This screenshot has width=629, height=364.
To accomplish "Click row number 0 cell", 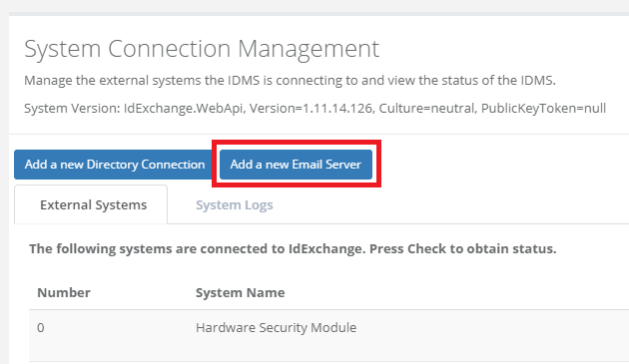I will pos(41,328).
